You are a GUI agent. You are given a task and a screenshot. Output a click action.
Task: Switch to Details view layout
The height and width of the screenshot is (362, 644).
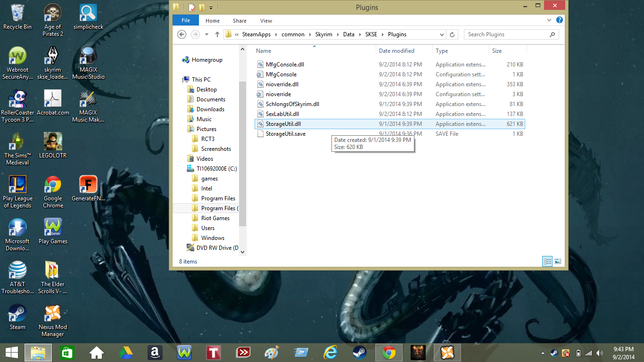[x=547, y=261]
